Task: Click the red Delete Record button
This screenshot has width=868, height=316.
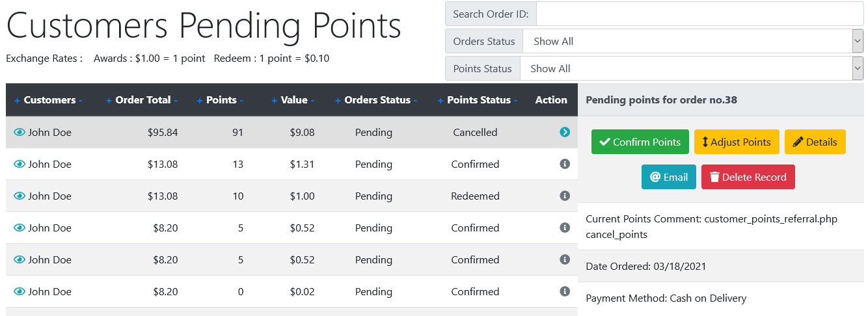Action: pos(748,177)
